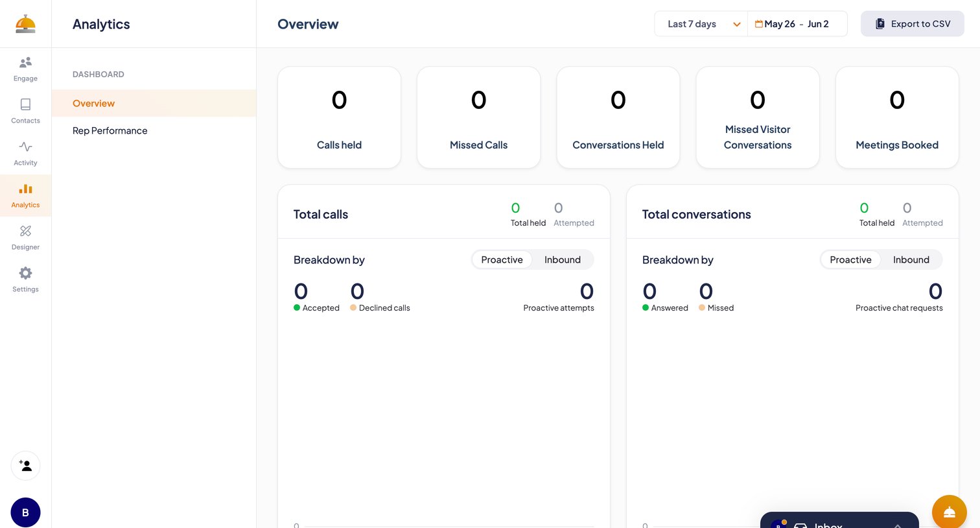Screen dimensions: 980x528
Task: Click the Conversations Held stat card
Action: pyautogui.click(x=618, y=117)
